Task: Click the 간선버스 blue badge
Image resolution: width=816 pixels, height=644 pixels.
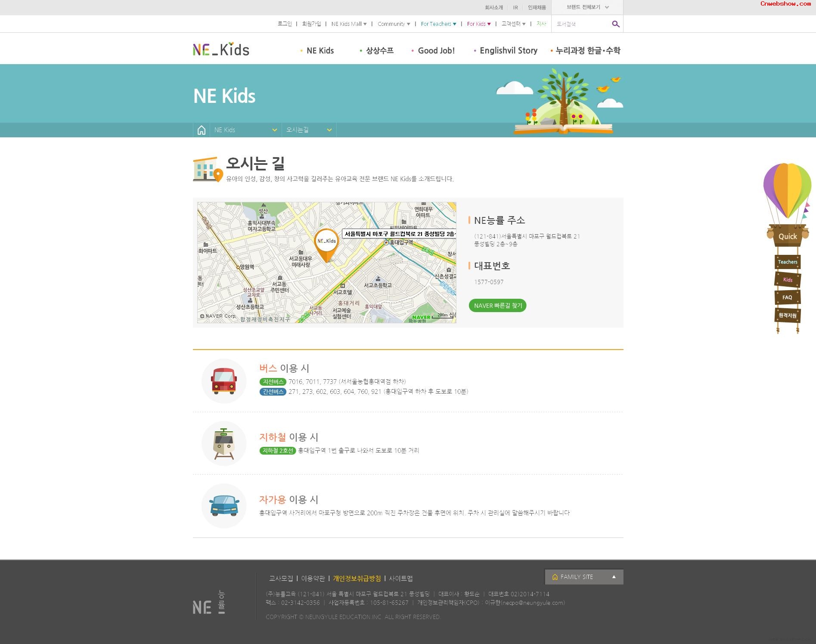Action: point(273,392)
